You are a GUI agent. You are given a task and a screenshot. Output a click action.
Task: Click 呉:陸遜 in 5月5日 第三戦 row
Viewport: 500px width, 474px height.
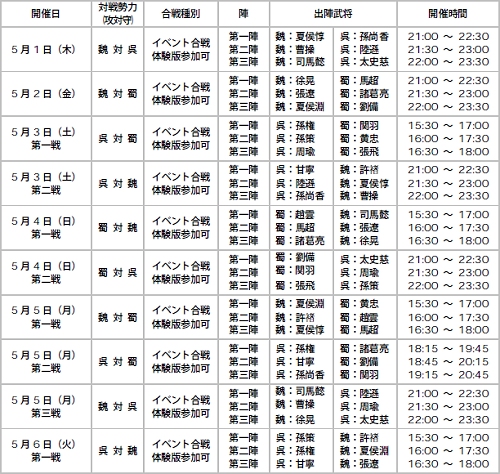(359, 394)
